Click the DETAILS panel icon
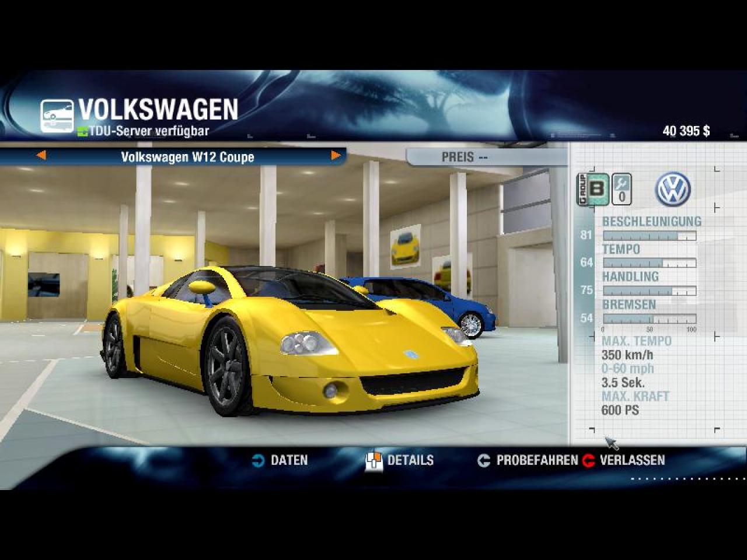747x560 pixels. coord(373,461)
